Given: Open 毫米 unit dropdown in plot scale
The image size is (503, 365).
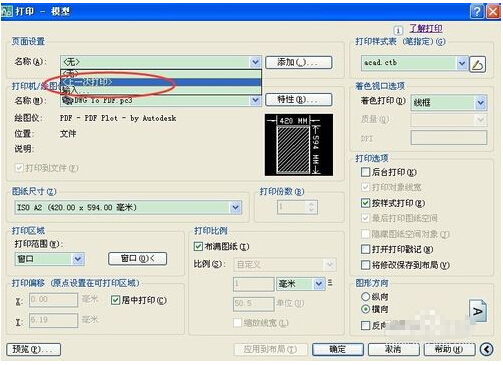Looking at the screenshot, I should point(319,284).
